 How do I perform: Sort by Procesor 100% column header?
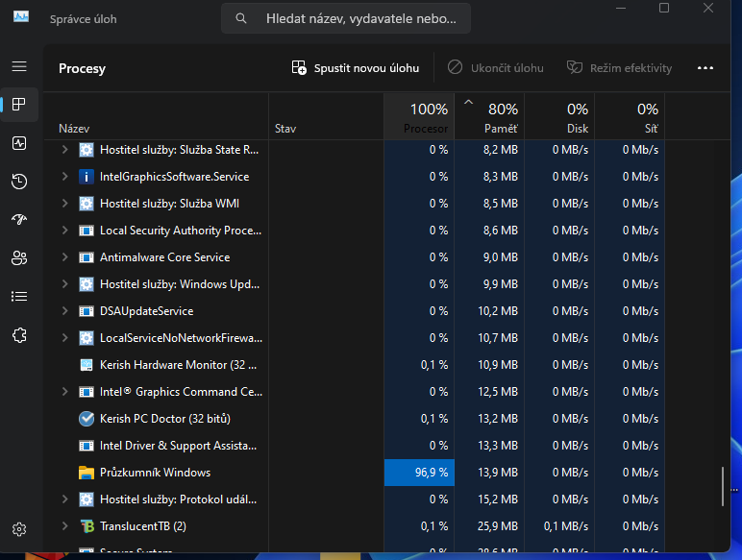pos(419,116)
